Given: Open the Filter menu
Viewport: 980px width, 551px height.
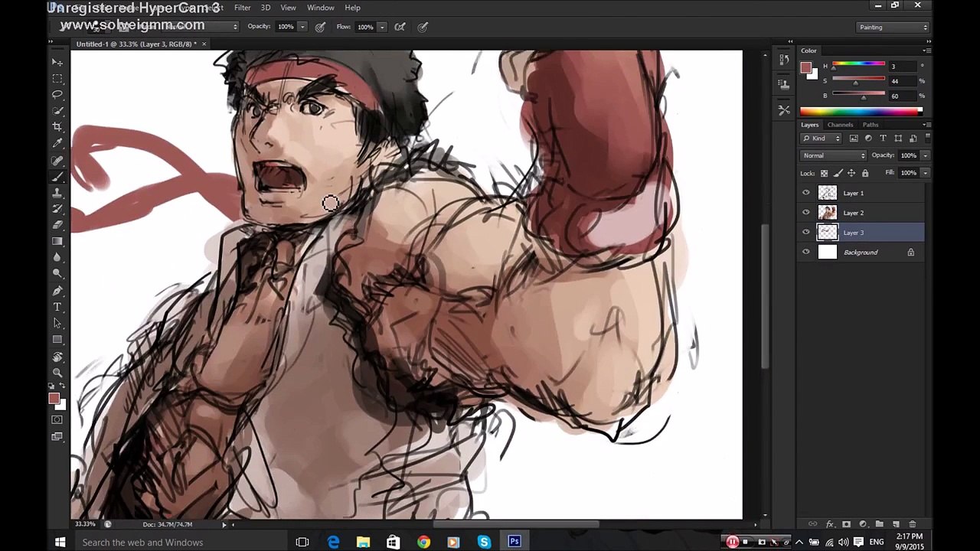Looking at the screenshot, I should (x=242, y=8).
